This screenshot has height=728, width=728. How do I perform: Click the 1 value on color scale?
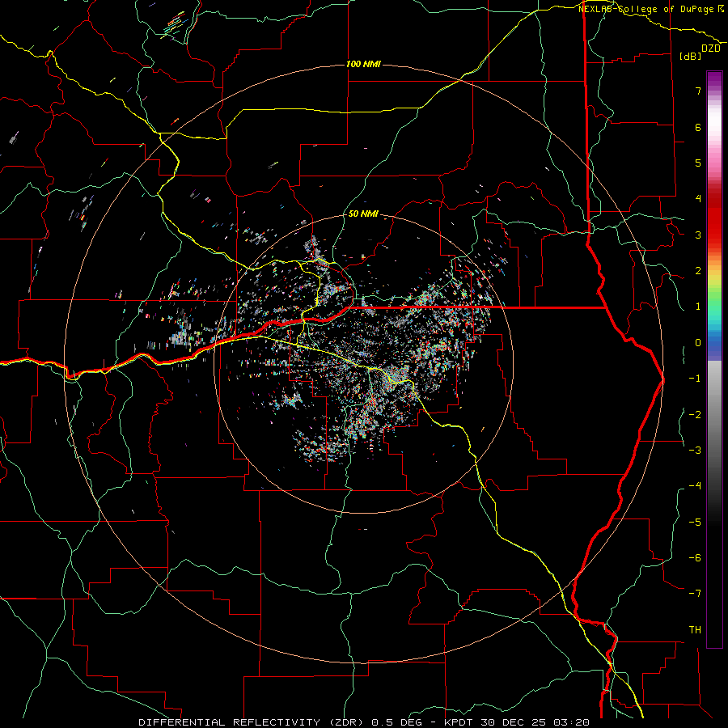pos(698,307)
